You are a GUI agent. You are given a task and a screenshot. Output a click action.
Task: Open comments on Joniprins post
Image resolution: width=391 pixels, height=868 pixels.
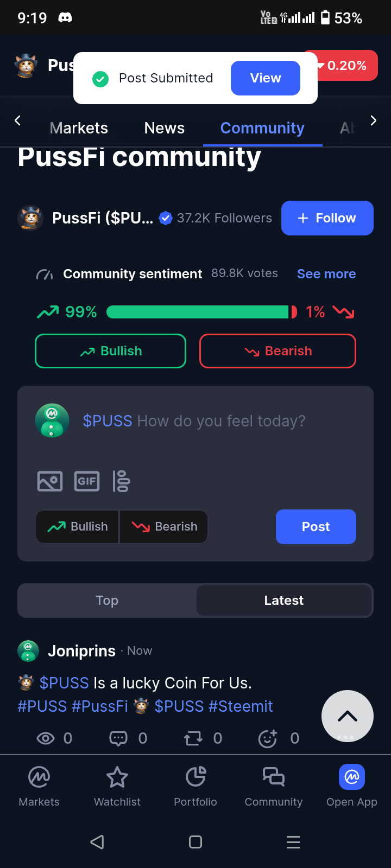118,738
